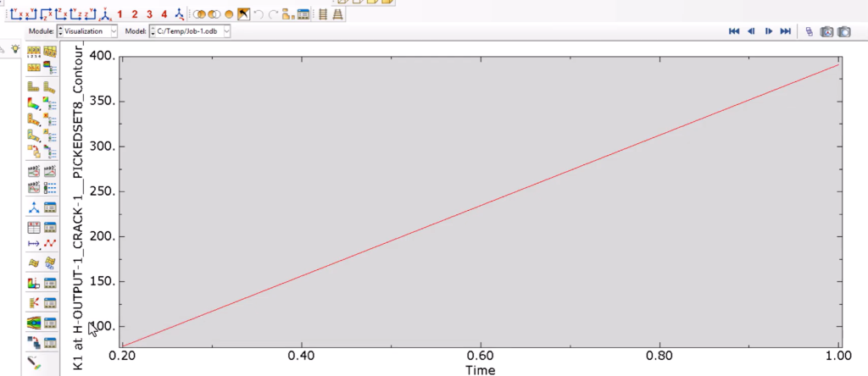
Task: Click the stepper arrows beside Module field
Action: click(60, 31)
